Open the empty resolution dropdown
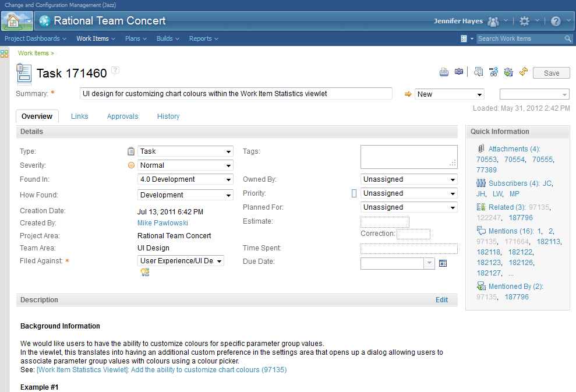The image size is (576, 392). click(535, 94)
